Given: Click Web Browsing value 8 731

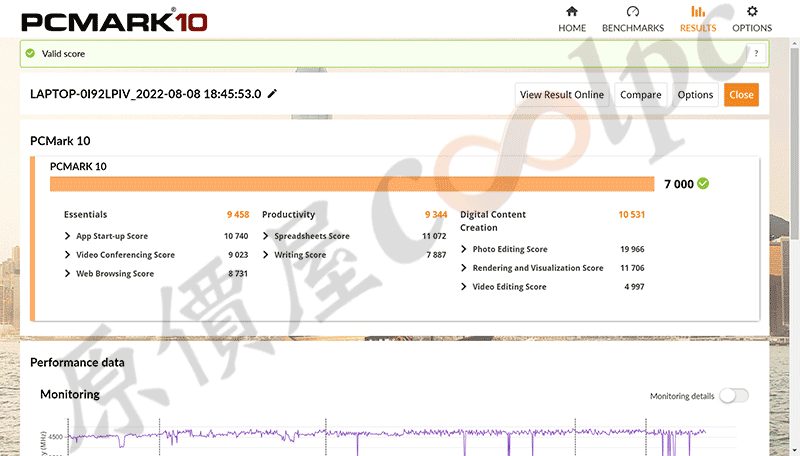Looking at the screenshot, I should [x=238, y=274].
